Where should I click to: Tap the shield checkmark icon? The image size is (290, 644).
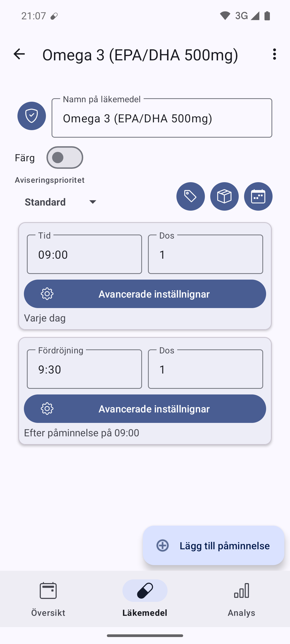[32, 116]
